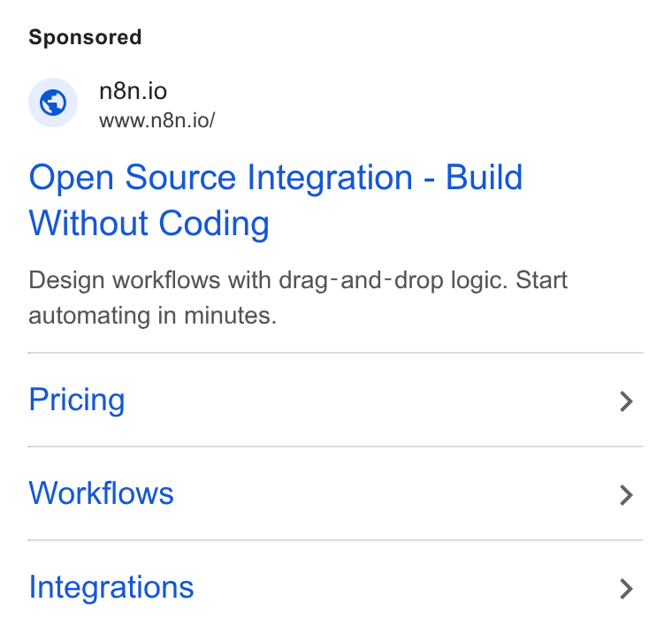Image resolution: width=672 pixels, height=633 pixels.
Task: Open the 'Open Source Integration' ad headline
Action: coord(276,200)
